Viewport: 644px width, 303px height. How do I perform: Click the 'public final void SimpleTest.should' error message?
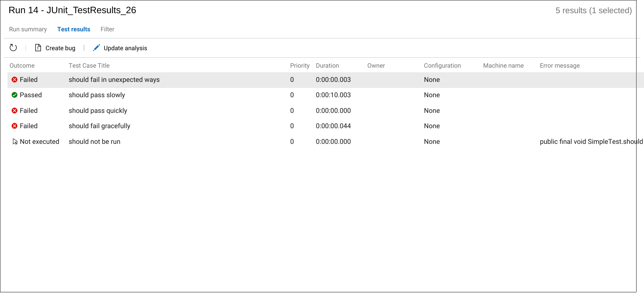coord(591,142)
